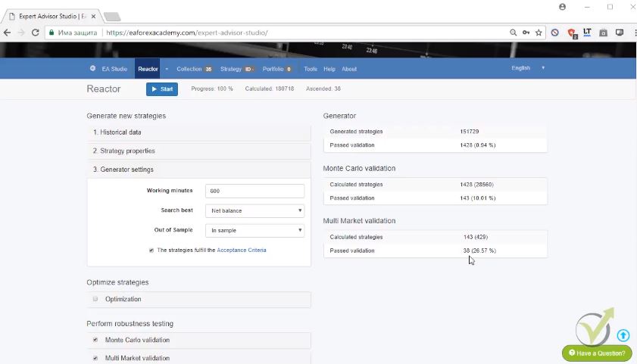Open the Out of Sample dropdown

[x=254, y=230]
